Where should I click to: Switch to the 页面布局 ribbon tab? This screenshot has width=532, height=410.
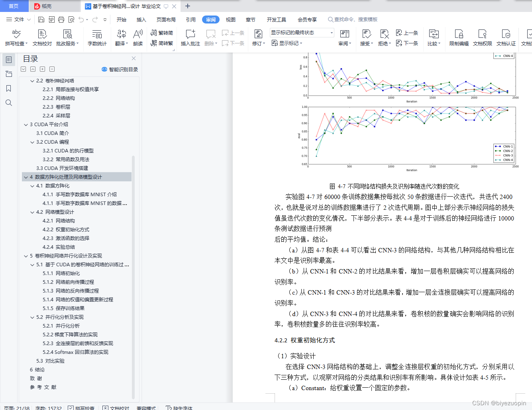[166, 20]
